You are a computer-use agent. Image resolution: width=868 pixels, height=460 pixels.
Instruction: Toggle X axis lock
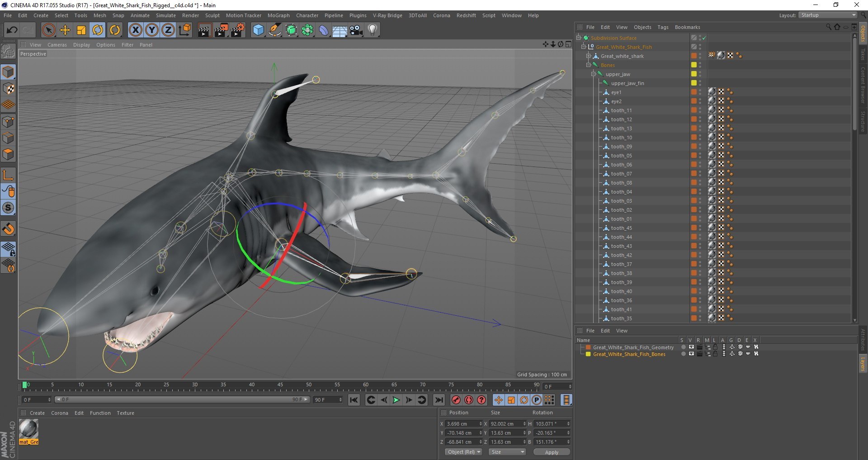pyautogui.click(x=135, y=30)
